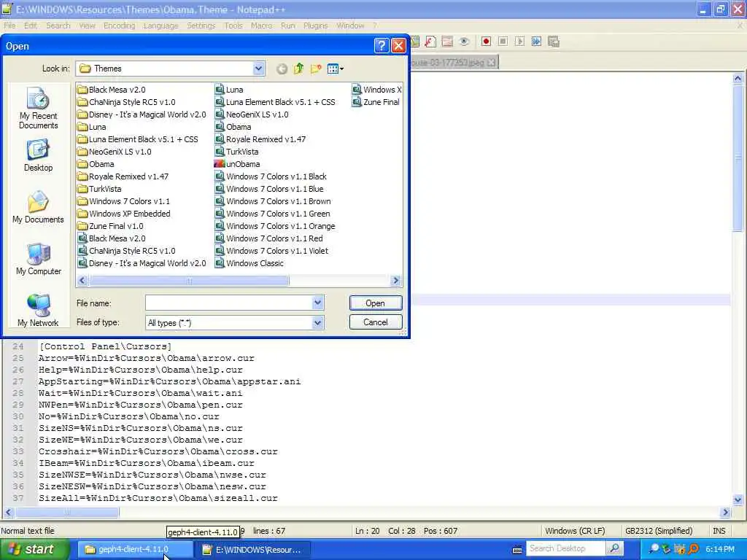Select the Windows Classic theme file
Image resolution: width=747 pixels, height=560 pixels.
point(249,262)
